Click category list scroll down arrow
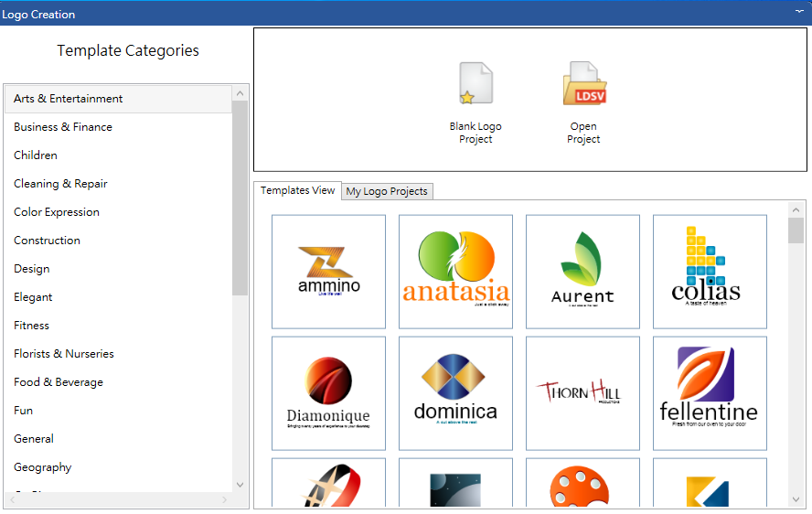The image size is (812, 514). (x=240, y=485)
